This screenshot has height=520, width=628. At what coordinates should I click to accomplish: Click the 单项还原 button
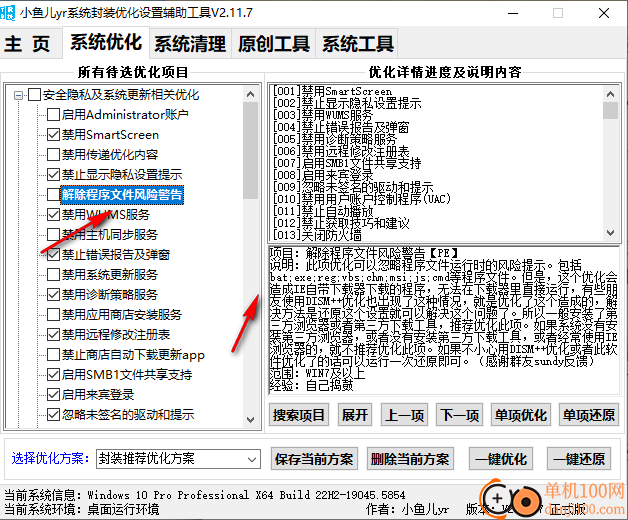589,415
